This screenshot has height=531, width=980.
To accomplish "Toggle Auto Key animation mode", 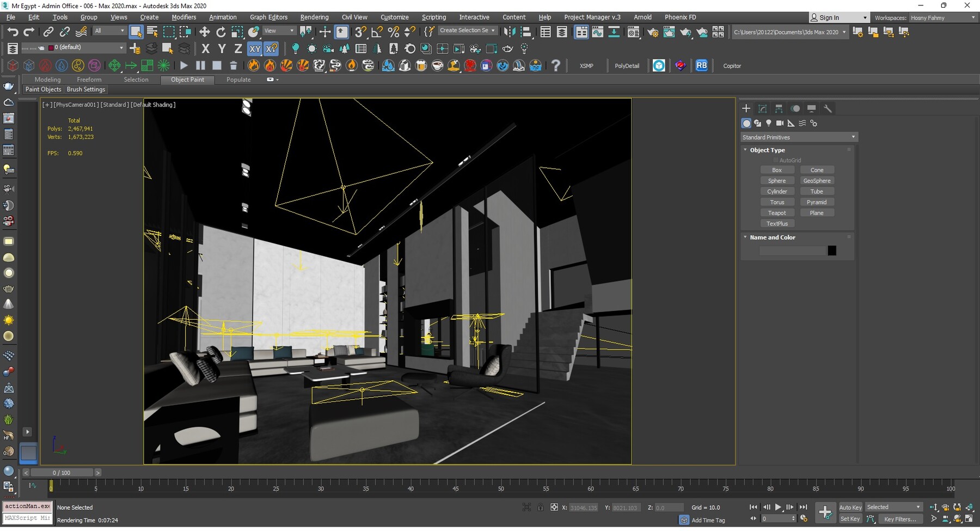I will click(x=850, y=508).
